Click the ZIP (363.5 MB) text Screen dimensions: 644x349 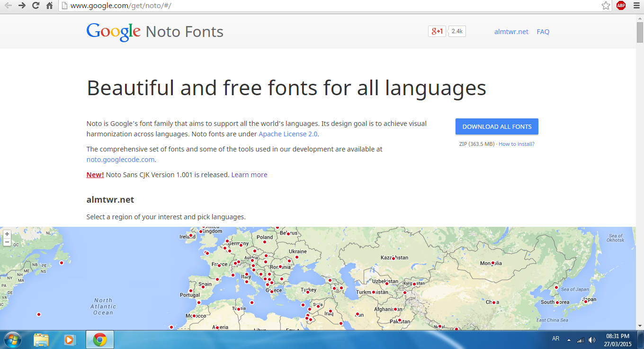pos(477,144)
